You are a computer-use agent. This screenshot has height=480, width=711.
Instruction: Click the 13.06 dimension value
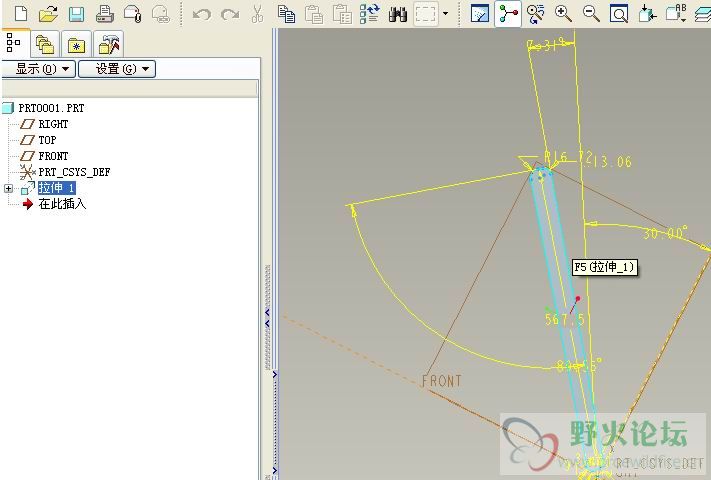point(611,161)
